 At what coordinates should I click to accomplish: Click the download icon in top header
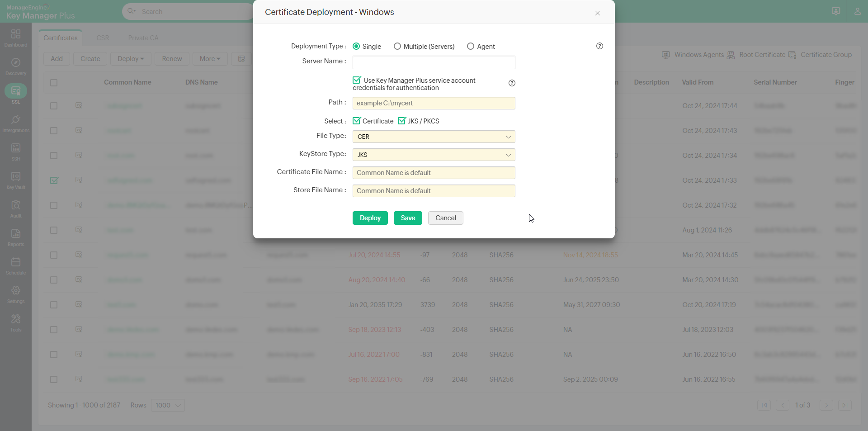coord(836,11)
